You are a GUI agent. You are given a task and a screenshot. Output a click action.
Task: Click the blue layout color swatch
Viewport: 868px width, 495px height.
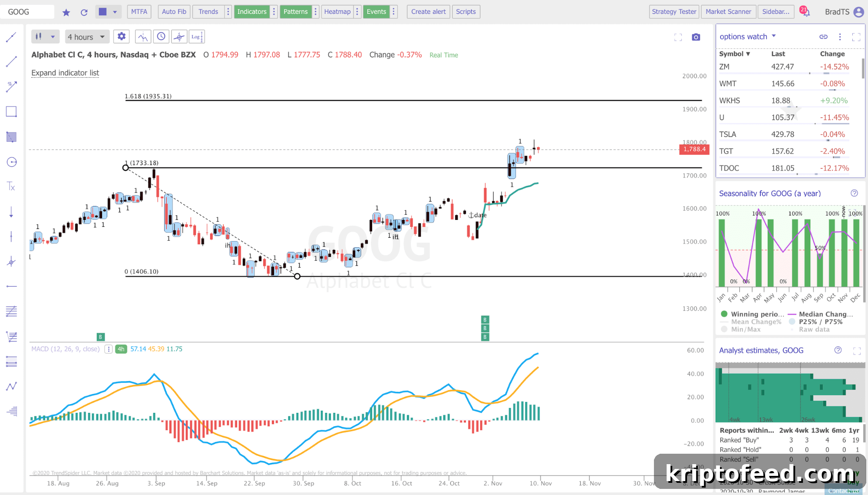[102, 12]
